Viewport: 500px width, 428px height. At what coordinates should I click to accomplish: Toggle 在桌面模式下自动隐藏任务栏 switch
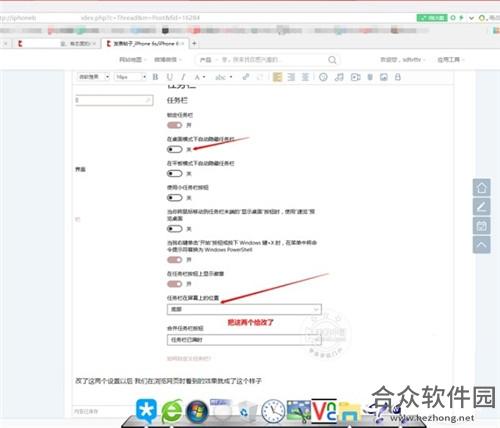(174, 149)
